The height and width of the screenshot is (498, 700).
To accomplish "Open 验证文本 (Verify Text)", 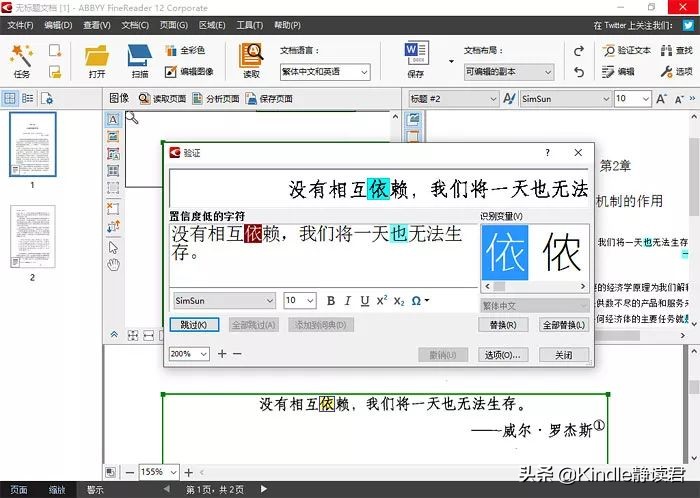I will point(626,50).
